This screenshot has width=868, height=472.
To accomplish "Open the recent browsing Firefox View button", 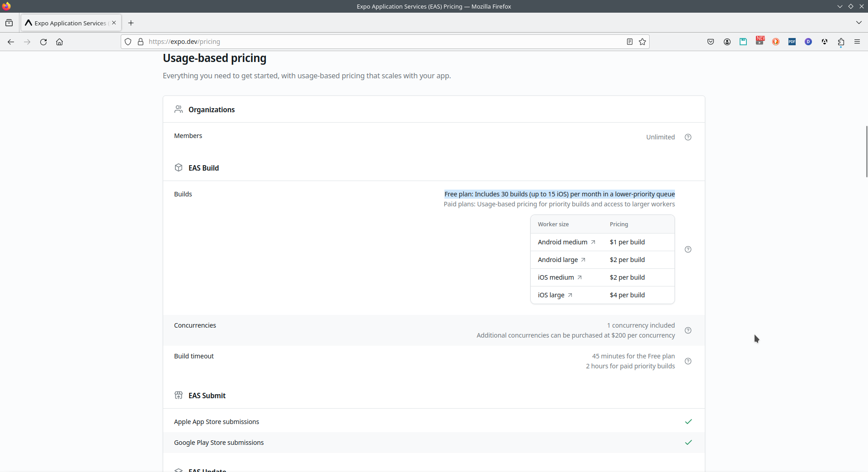I will coord(9,23).
